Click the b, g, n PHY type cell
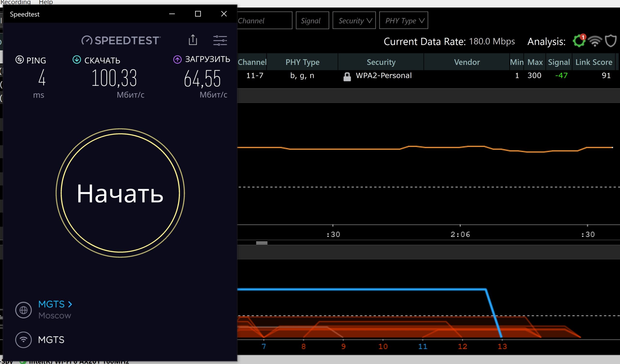The width and height of the screenshot is (620, 364). [x=302, y=76]
